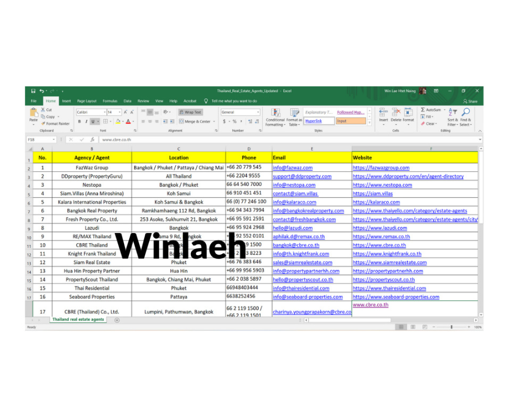Switch to the Data tab
Viewport: 532px width, 399px height.
tap(128, 101)
